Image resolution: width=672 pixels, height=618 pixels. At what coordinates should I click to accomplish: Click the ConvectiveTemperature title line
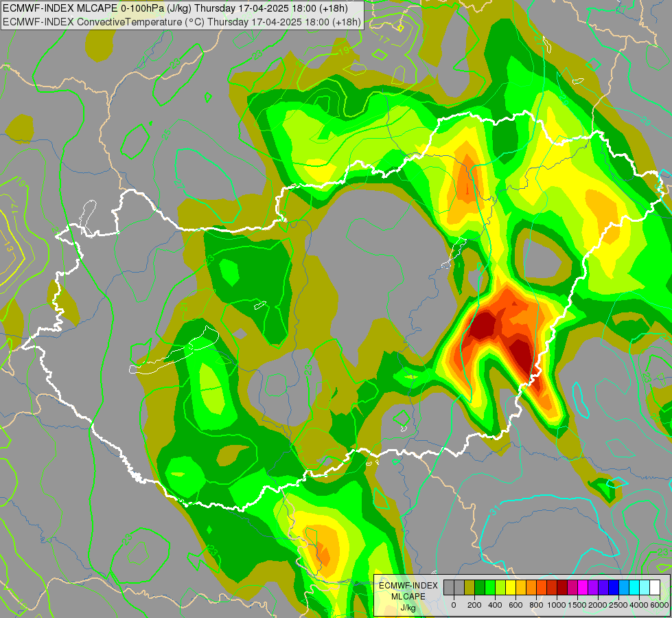point(182,22)
